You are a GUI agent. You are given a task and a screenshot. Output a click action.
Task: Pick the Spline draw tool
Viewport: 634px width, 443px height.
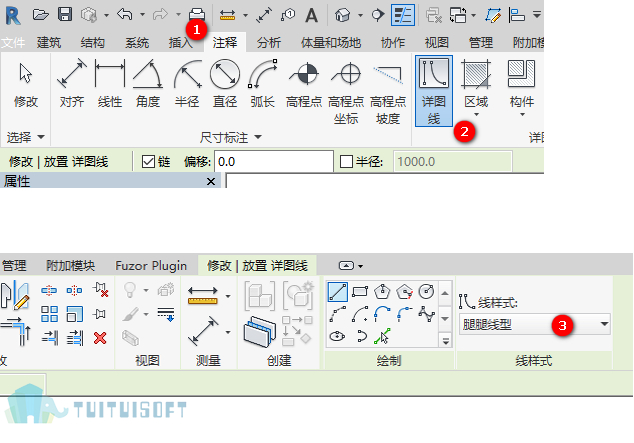426,314
